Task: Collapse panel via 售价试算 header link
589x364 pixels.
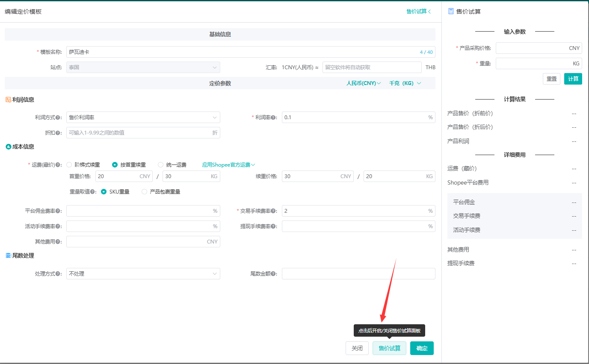Action: (x=418, y=12)
